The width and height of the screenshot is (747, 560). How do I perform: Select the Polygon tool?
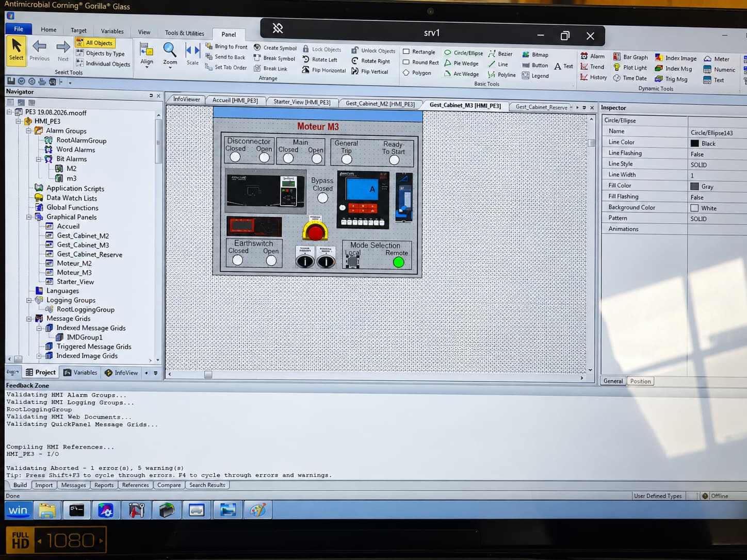click(x=417, y=73)
